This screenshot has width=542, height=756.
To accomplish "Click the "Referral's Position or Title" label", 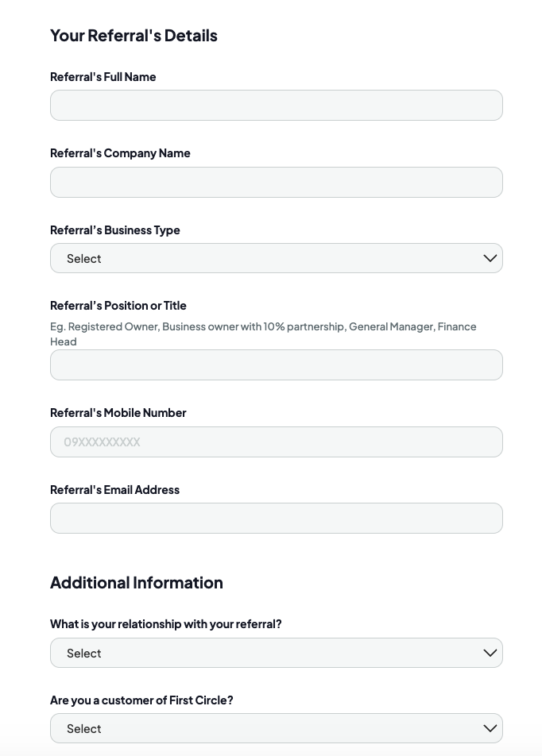I will [118, 306].
